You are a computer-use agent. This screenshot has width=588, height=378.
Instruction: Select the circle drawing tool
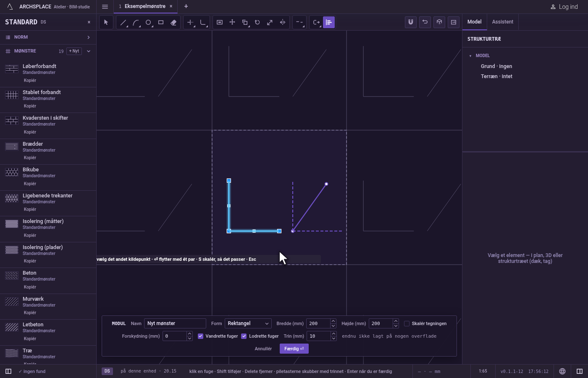(x=148, y=22)
